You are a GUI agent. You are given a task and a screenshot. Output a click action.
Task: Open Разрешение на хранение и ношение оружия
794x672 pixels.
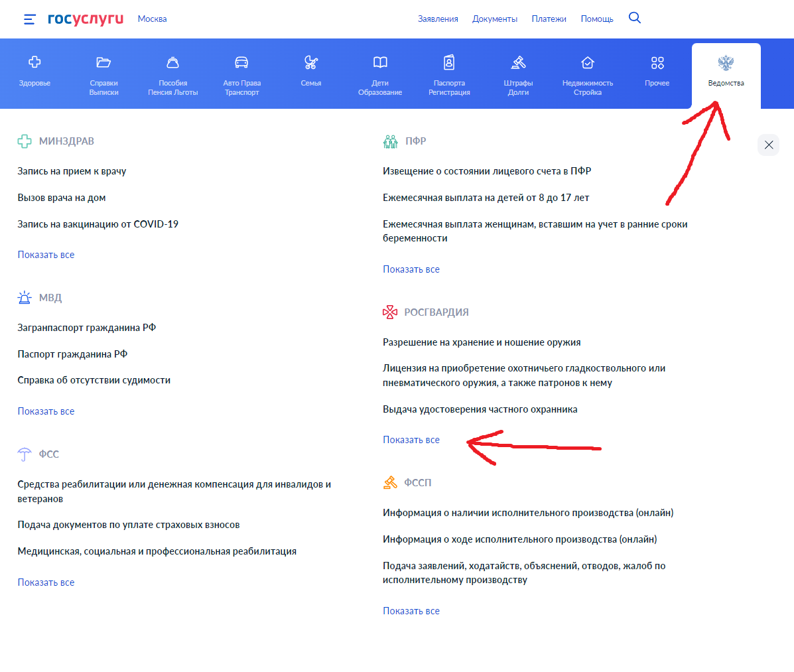[482, 342]
